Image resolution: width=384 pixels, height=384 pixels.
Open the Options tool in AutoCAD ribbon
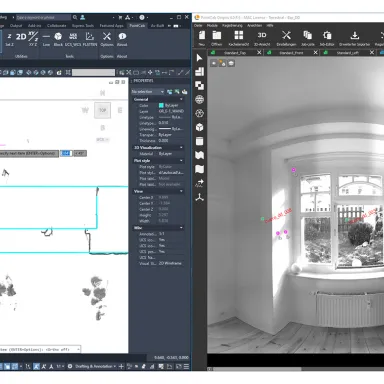click(x=107, y=39)
